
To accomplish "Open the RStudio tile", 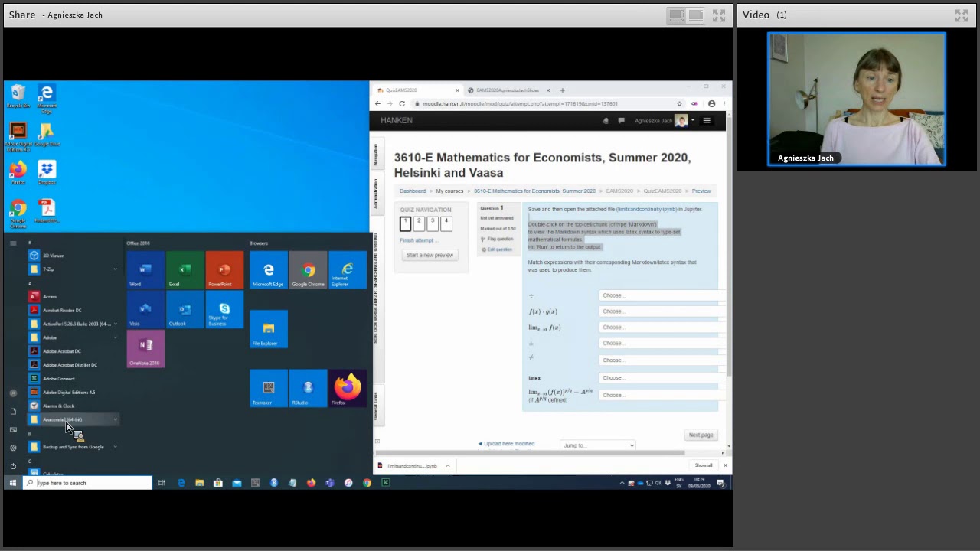I will [x=308, y=388].
